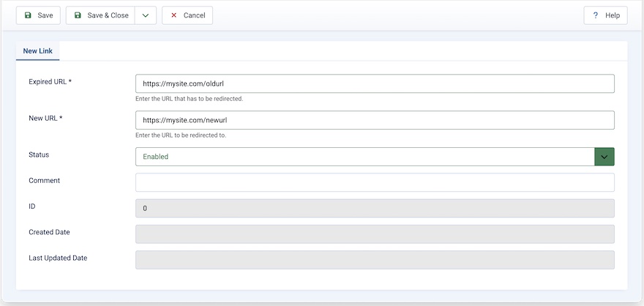Click the Created Date field
Viewport: 644px width, 306px height.
(x=375, y=234)
